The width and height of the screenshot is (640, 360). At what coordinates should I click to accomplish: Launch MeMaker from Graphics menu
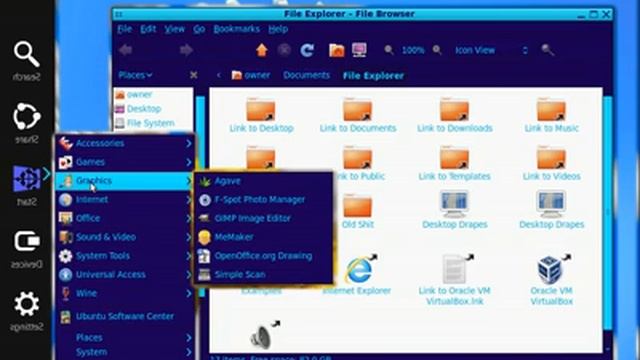(x=264, y=237)
